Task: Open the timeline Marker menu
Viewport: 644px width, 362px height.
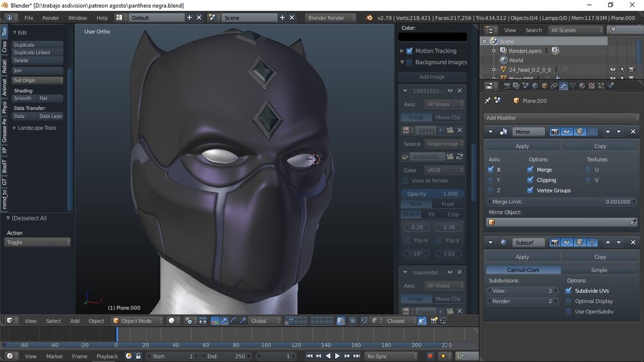Action: [54, 356]
